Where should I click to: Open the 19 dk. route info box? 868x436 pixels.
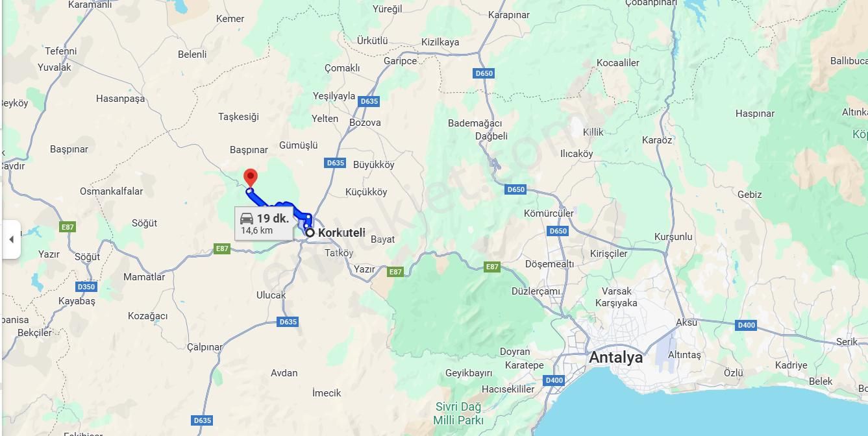[264, 223]
